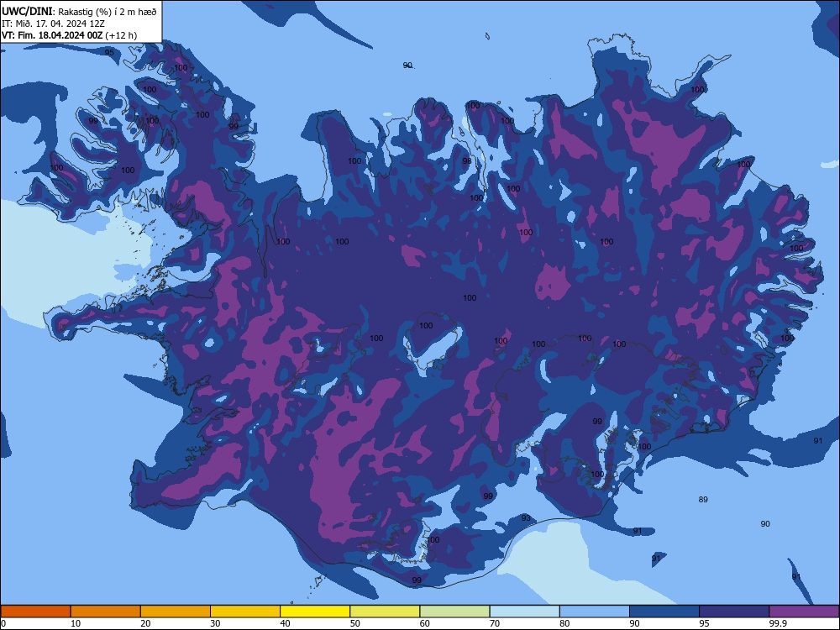
Task: Click the '50' legend tick label
Action: pyautogui.click(x=354, y=623)
